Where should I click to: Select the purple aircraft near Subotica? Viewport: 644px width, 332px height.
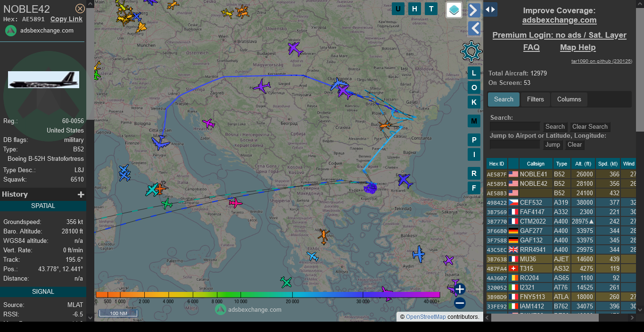[x=262, y=87]
